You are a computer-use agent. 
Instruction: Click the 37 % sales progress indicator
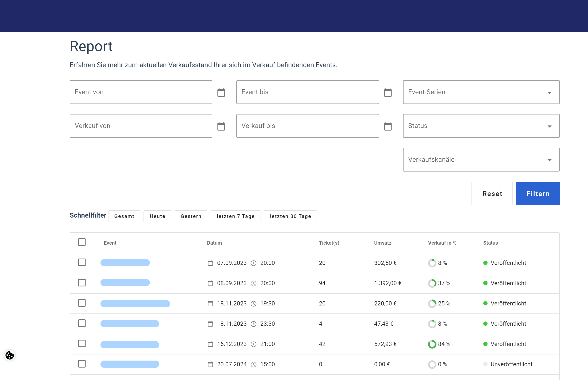[432, 283]
